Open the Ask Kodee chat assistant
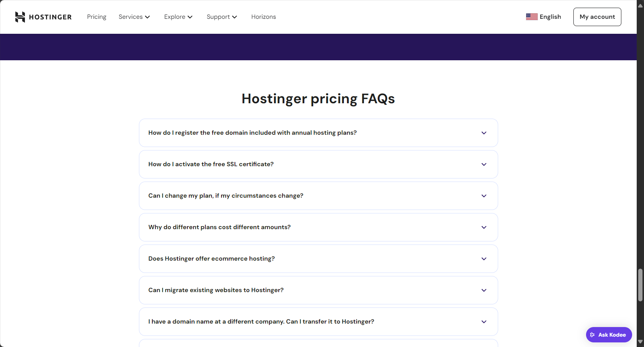This screenshot has width=644, height=347. point(609,335)
